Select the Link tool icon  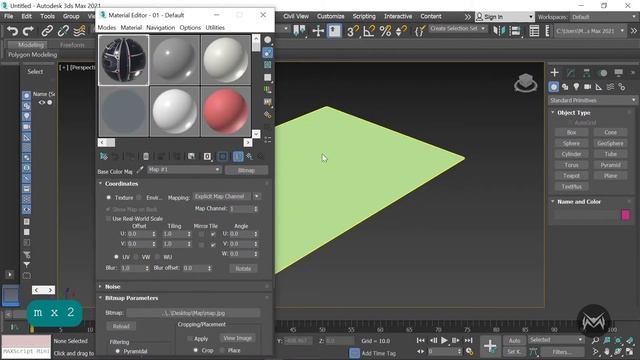(47, 31)
